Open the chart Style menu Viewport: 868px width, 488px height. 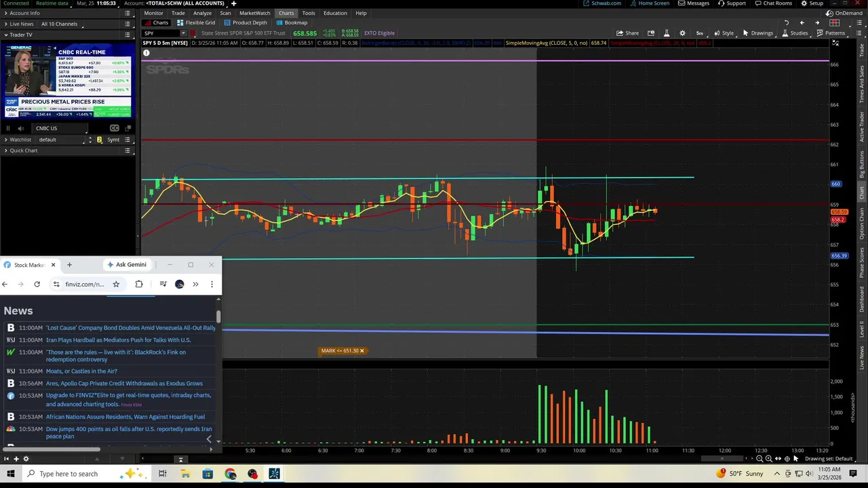pyautogui.click(x=724, y=33)
